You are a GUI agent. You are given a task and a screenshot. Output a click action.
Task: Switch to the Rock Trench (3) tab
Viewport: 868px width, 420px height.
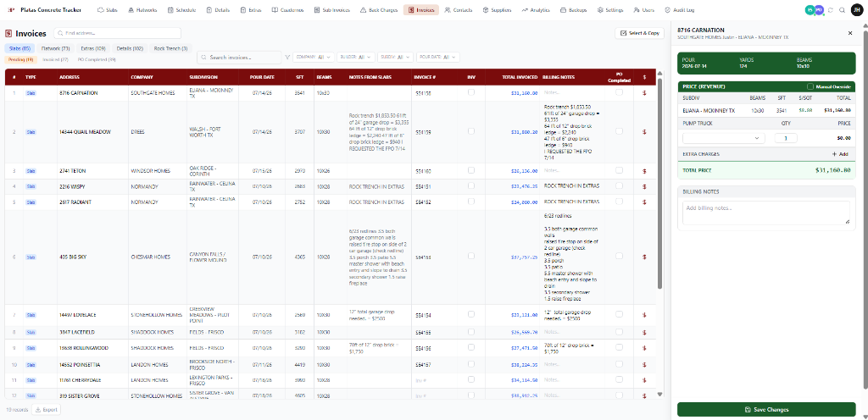coord(171,48)
